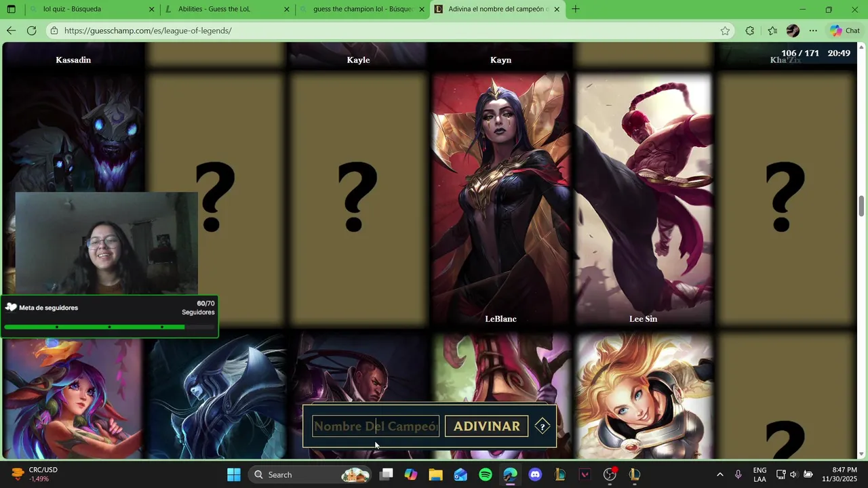
Task: Click the browser back arrow
Action: (x=11, y=30)
